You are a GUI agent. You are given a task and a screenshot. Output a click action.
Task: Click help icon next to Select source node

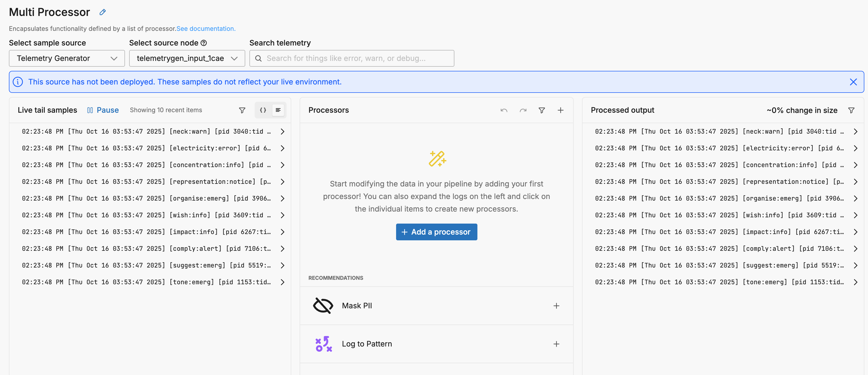(x=203, y=43)
